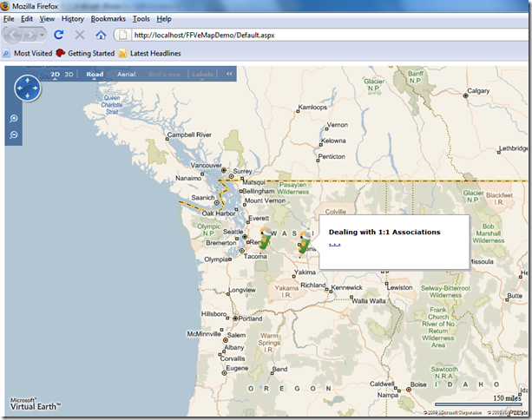Open the History menu

click(73, 19)
